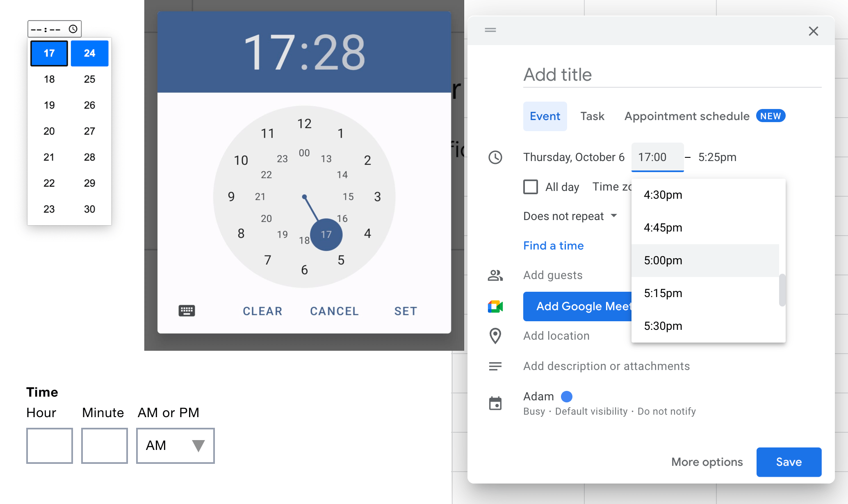This screenshot has width=848, height=504.
Task: Click Save to create the event
Action: (789, 461)
